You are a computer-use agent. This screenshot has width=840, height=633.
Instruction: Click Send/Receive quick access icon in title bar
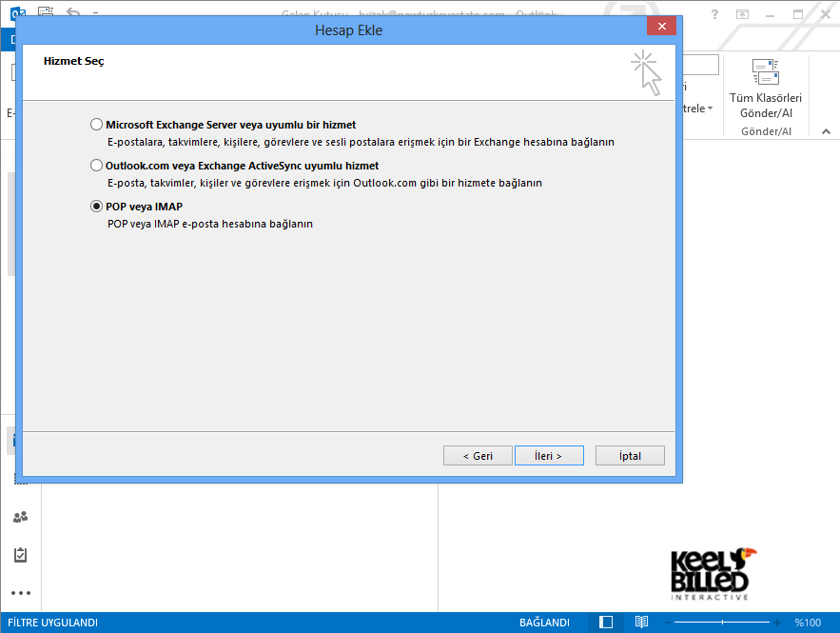click(x=46, y=10)
